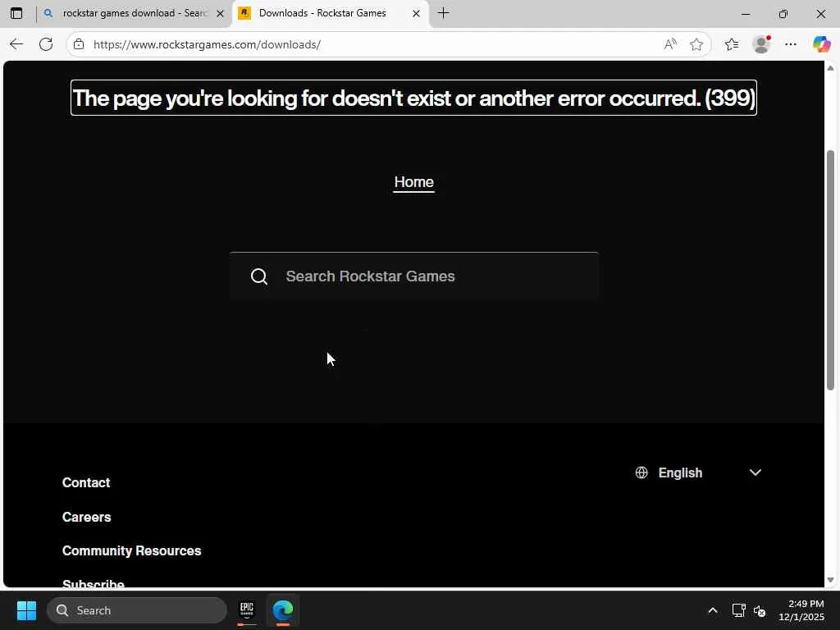Click the Rockstar favicon on active tab
This screenshot has height=630, width=840.
pyautogui.click(x=244, y=13)
